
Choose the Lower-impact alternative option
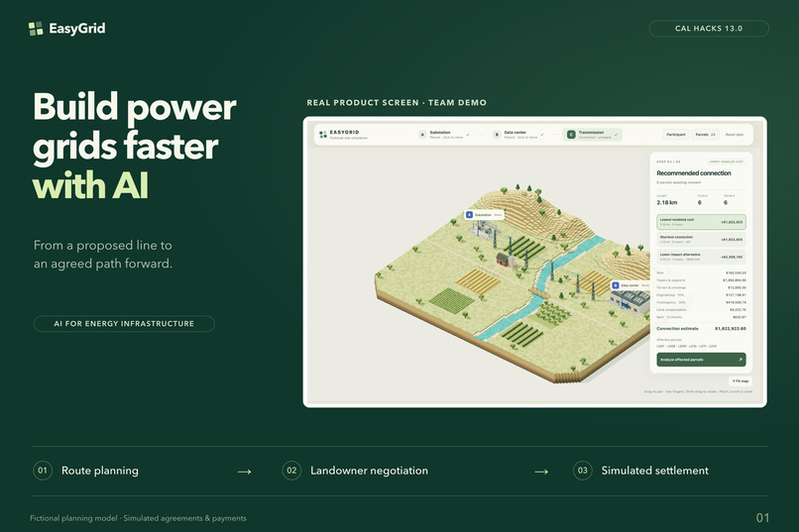tap(701, 257)
